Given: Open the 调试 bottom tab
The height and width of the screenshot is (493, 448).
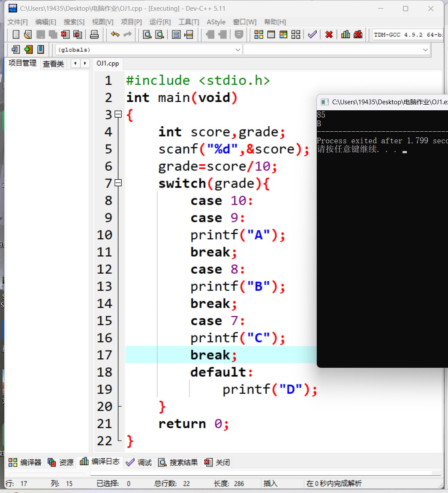Looking at the screenshot, I should [x=138, y=462].
